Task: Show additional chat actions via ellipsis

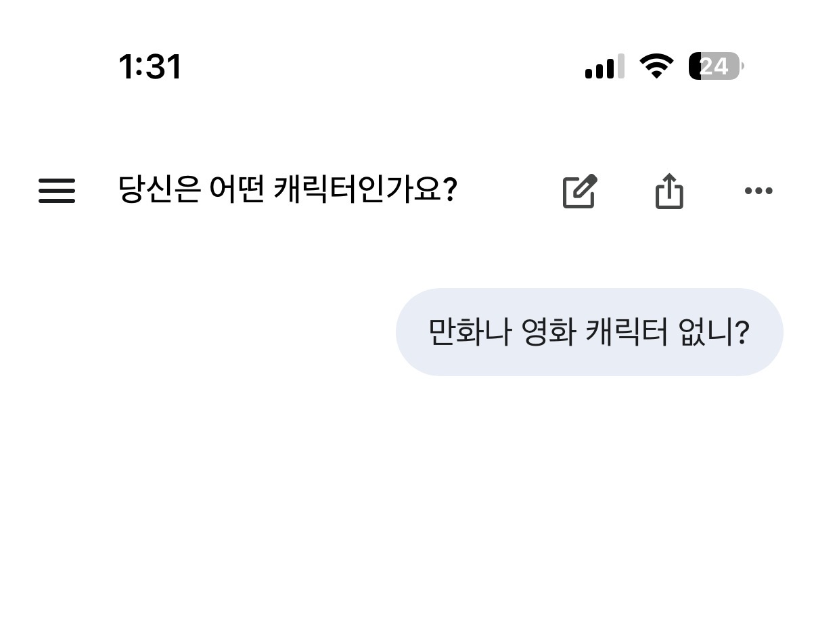Action: (x=758, y=191)
